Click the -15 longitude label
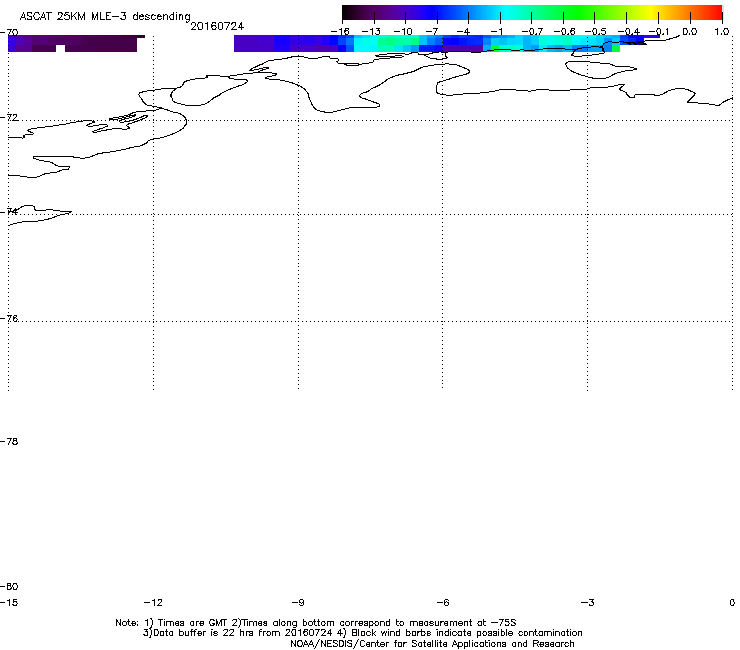740x650 pixels. (x=9, y=603)
